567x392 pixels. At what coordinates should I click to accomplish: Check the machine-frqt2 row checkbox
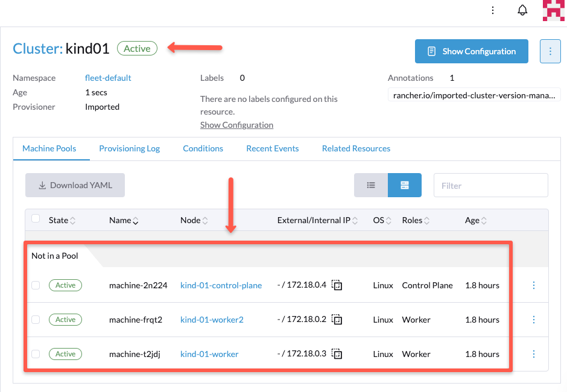[35, 320]
